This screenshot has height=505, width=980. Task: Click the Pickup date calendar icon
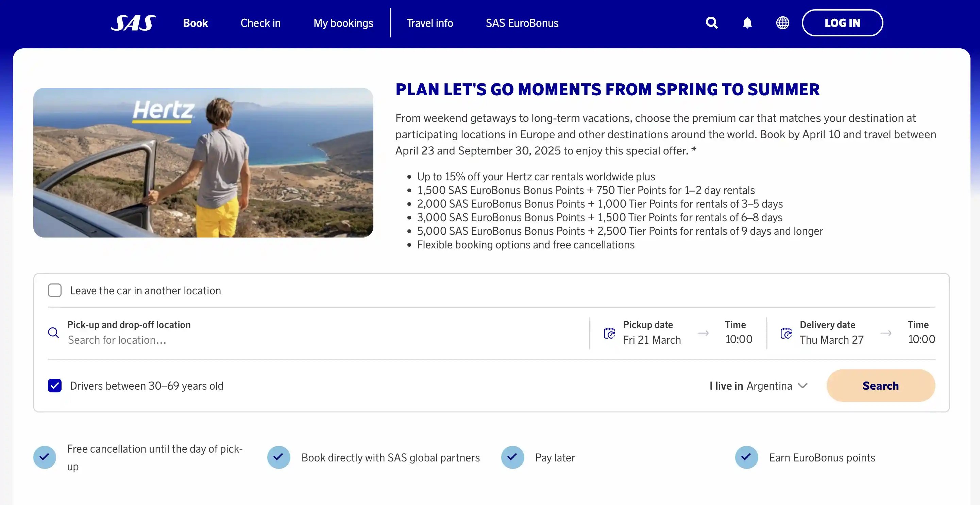coord(609,333)
